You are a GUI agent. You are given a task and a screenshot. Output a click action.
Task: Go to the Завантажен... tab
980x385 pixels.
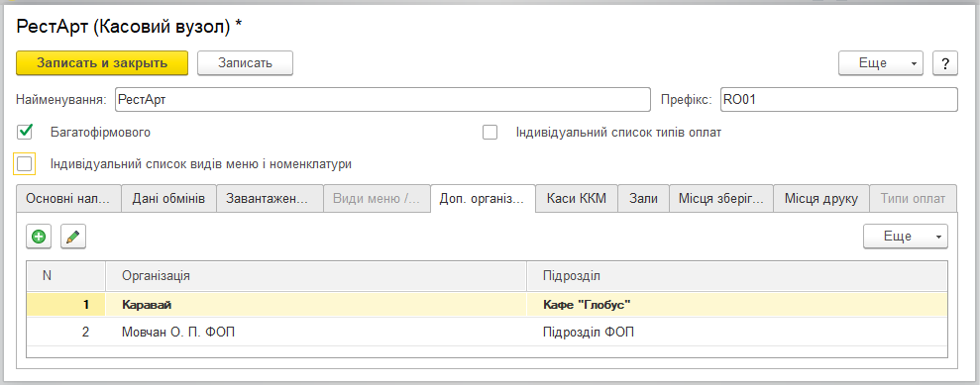click(x=270, y=199)
